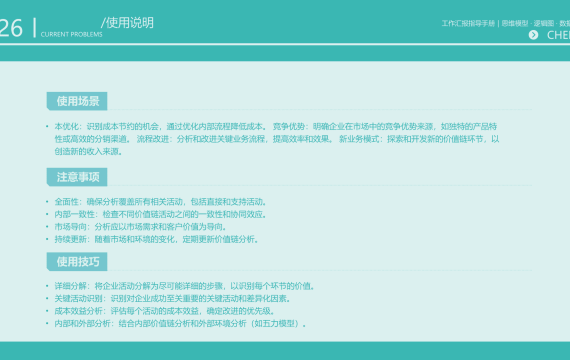Click the 思维模型 text in header
The height and width of the screenshot is (360, 570).
(x=515, y=24)
